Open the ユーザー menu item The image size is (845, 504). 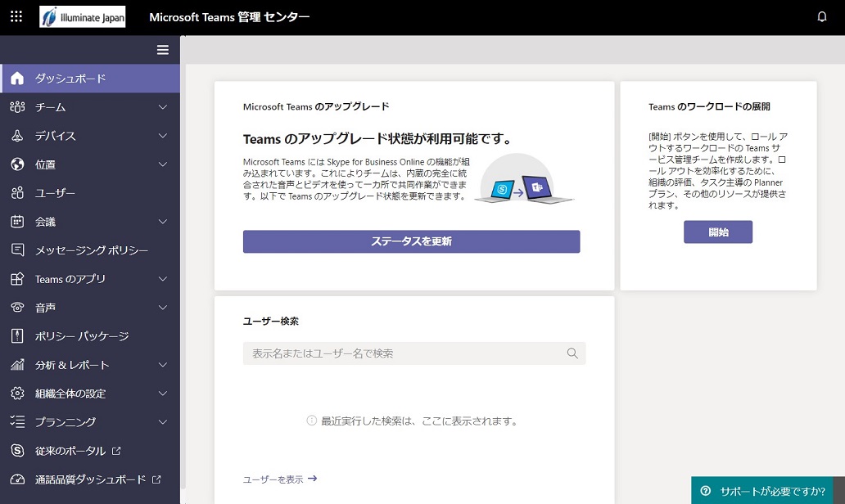pyautogui.click(x=90, y=193)
